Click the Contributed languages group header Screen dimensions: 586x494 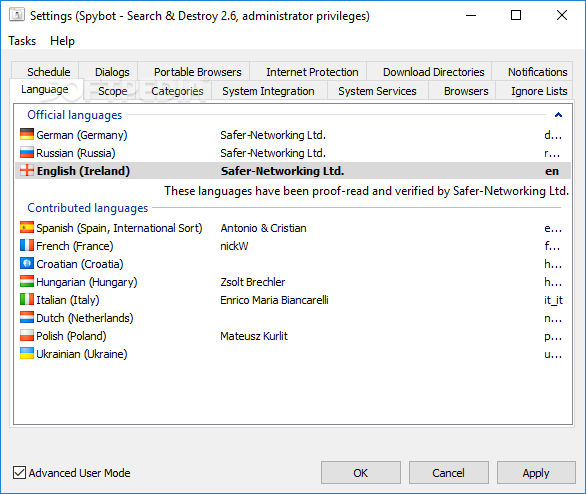(x=87, y=207)
